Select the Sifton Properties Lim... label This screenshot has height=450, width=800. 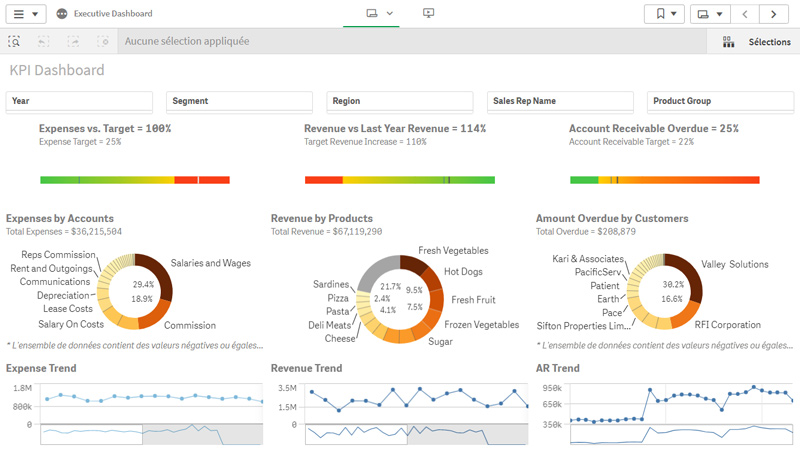584,326
